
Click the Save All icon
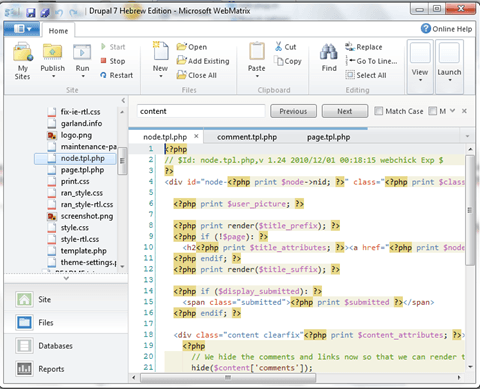45,13
